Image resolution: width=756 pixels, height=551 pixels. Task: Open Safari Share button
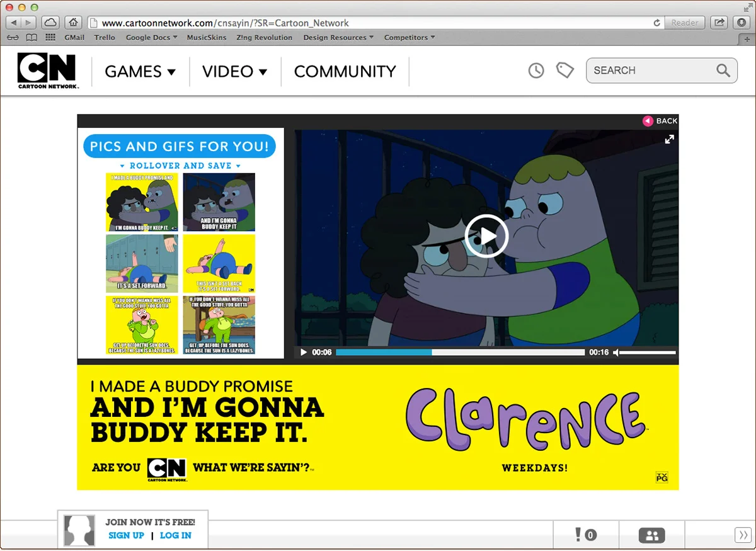(719, 23)
